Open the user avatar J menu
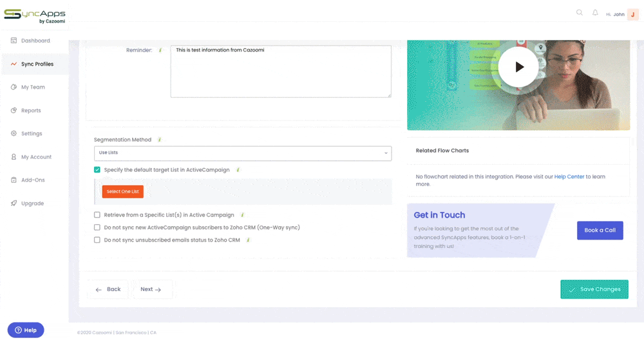Screen dimensions: 644x342 tap(632, 14)
